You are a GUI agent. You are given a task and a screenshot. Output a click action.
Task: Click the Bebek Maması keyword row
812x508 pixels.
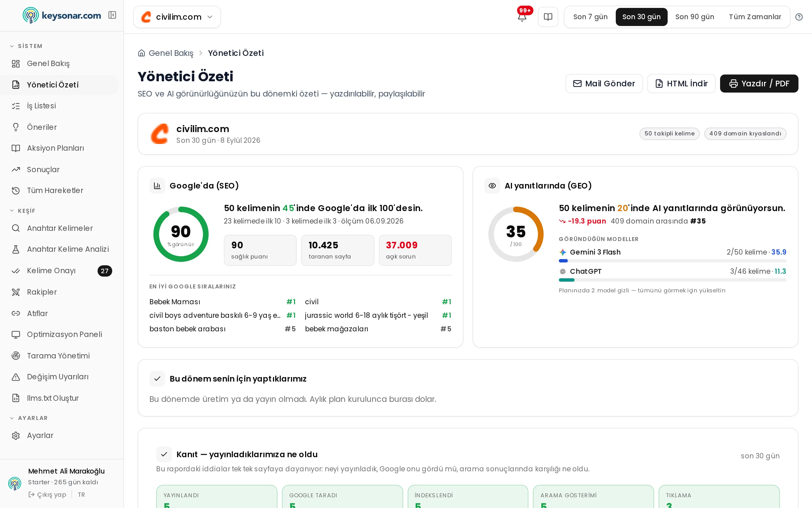222,302
